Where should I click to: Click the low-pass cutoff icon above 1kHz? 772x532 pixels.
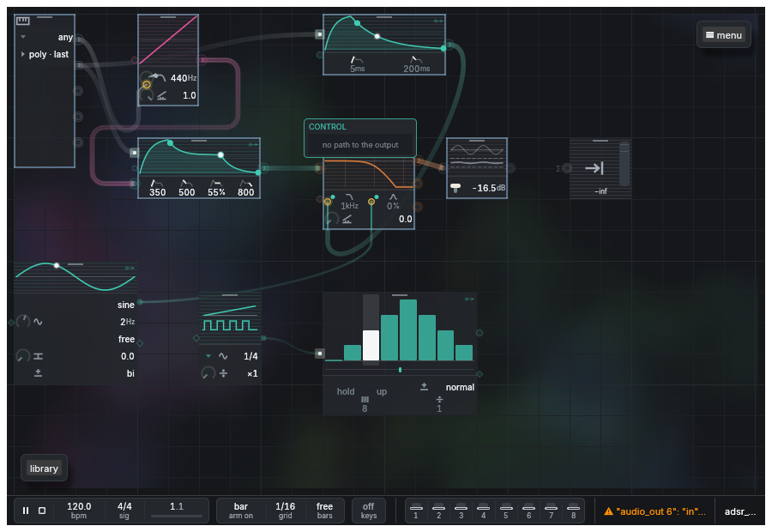(x=349, y=197)
